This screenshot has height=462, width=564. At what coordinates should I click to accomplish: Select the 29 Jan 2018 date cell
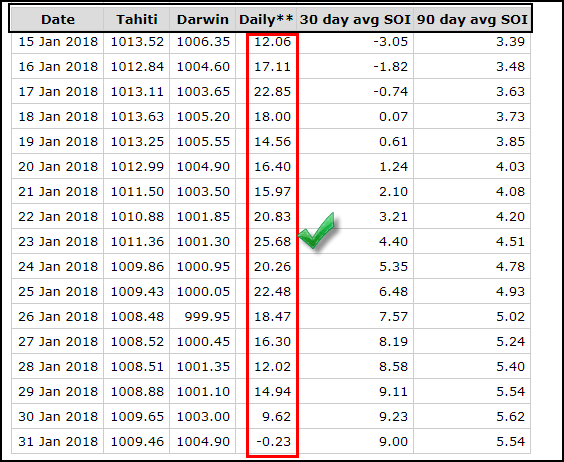coord(58,391)
